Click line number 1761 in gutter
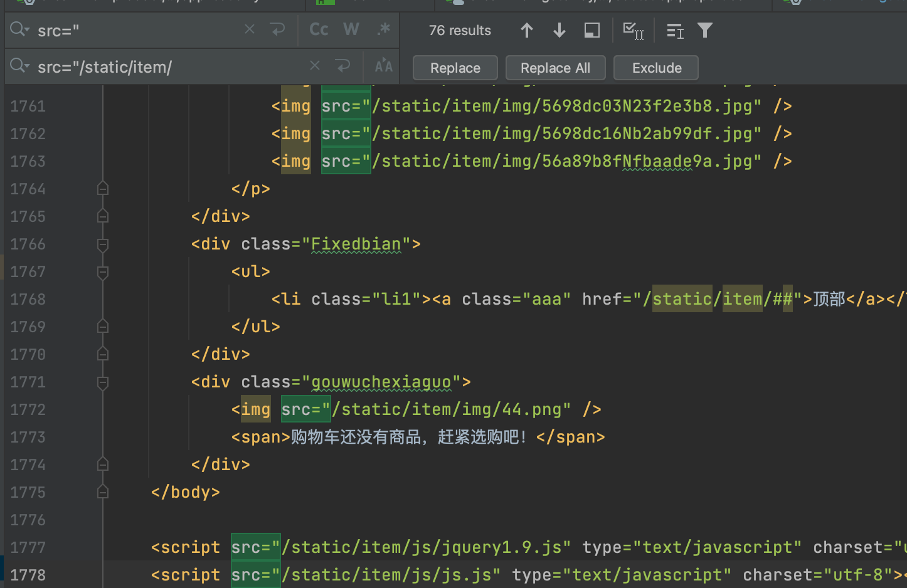907x588 pixels. 28,106
